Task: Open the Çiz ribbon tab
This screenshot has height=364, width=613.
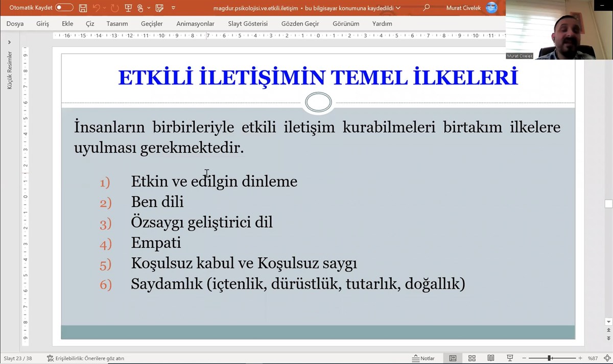Action: coord(90,23)
